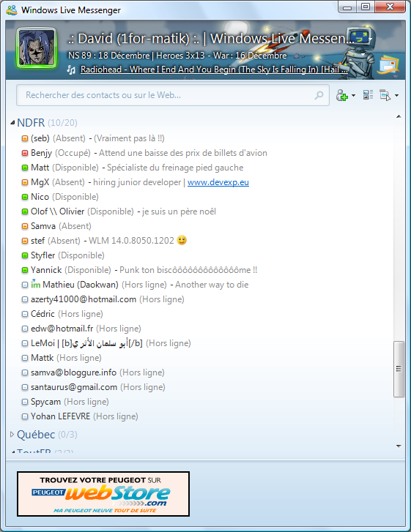Click the green im icon beside Mathieu
The width and height of the screenshot is (411, 532).
(36, 284)
